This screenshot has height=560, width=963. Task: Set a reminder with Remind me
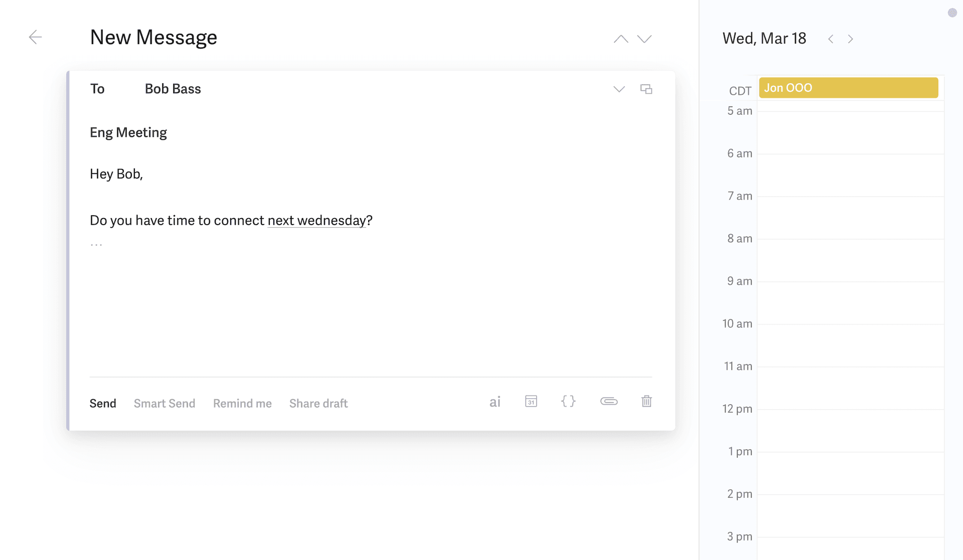242,404
